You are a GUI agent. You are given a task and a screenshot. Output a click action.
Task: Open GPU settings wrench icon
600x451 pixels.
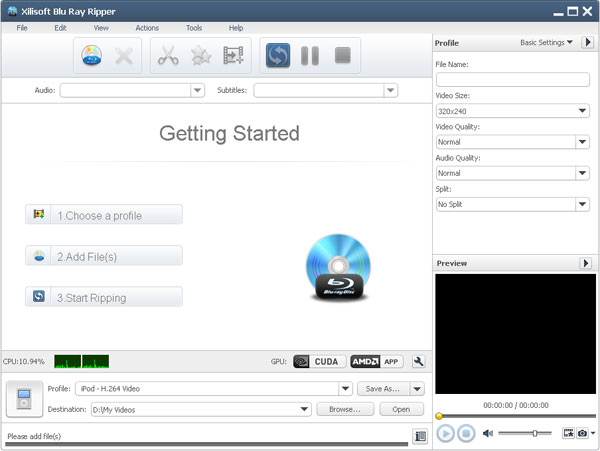tap(418, 361)
